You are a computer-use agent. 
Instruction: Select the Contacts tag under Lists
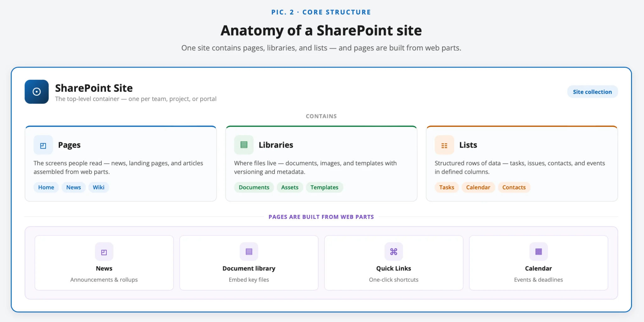(x=514, y=187)
